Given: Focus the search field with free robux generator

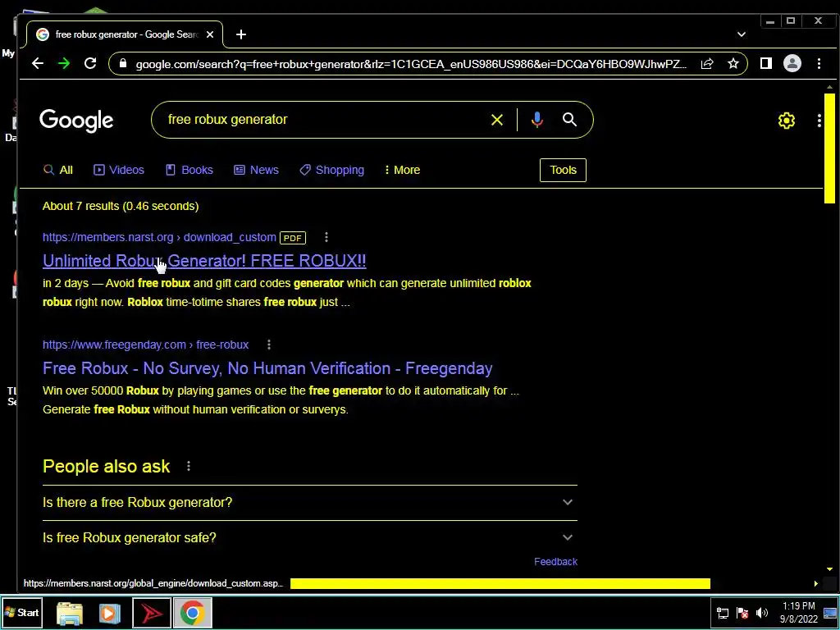Looking at the screenshot, I should 322,120.
